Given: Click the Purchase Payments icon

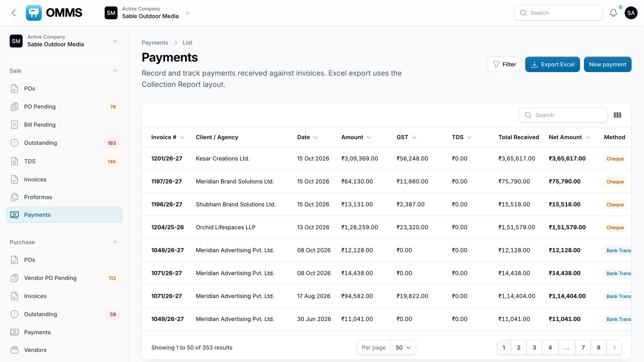Looking at the screenshot, I should 14,332.
